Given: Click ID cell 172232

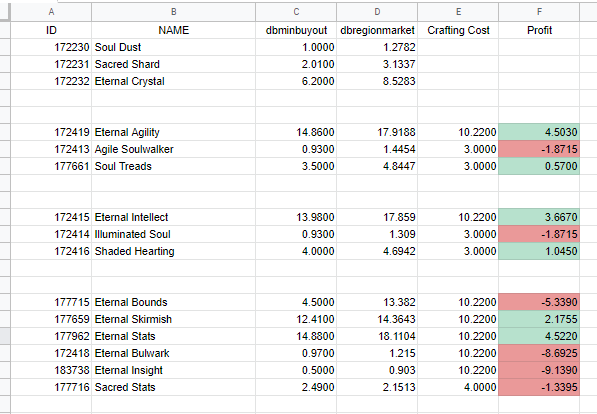Looking at the screenshot, I should coord(51,81).
